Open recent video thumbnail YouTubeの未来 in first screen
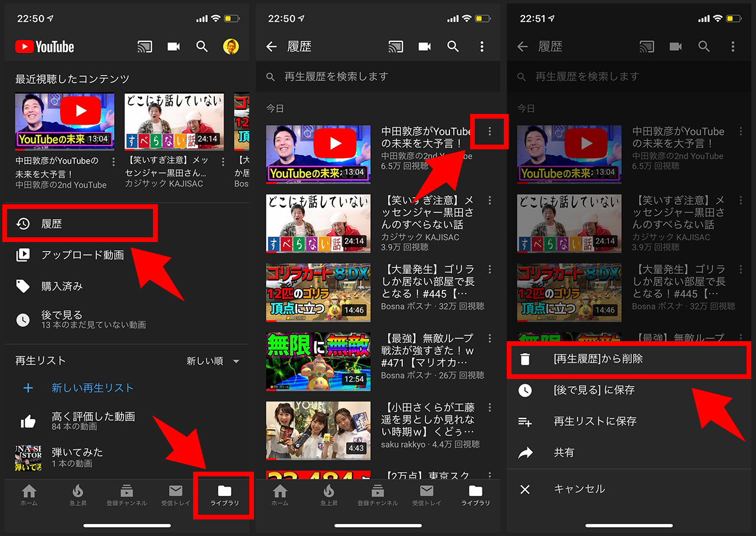Image resolution: width=756 pixels, height=536 pixels. pos(65,120)
